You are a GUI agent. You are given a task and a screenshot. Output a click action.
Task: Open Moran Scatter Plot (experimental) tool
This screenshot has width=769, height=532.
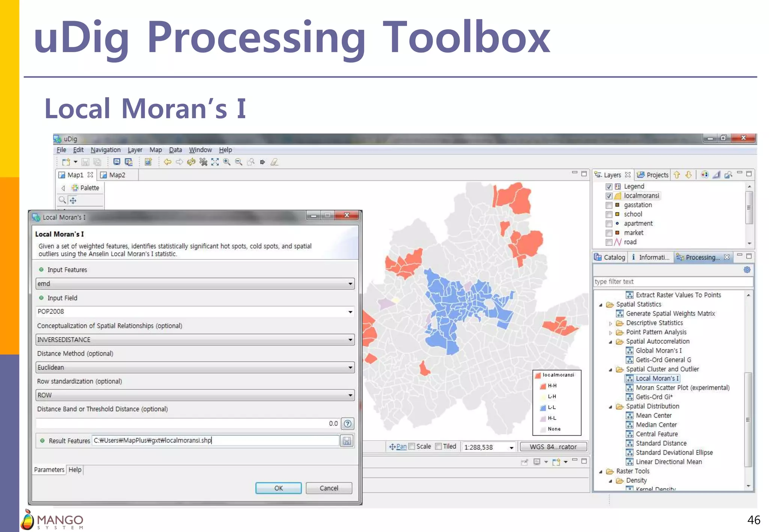coord(683,388)
